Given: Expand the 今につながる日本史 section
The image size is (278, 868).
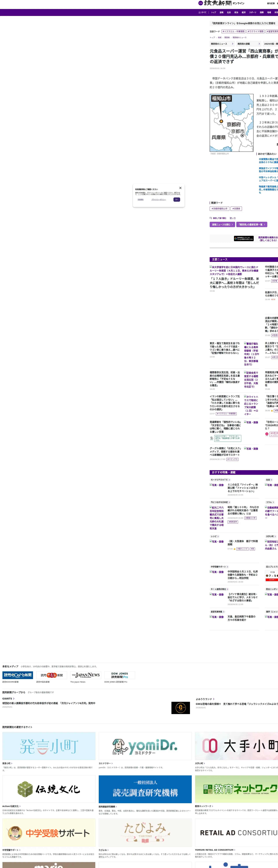Looking at the screenshot, I should (x=220, y=502).
